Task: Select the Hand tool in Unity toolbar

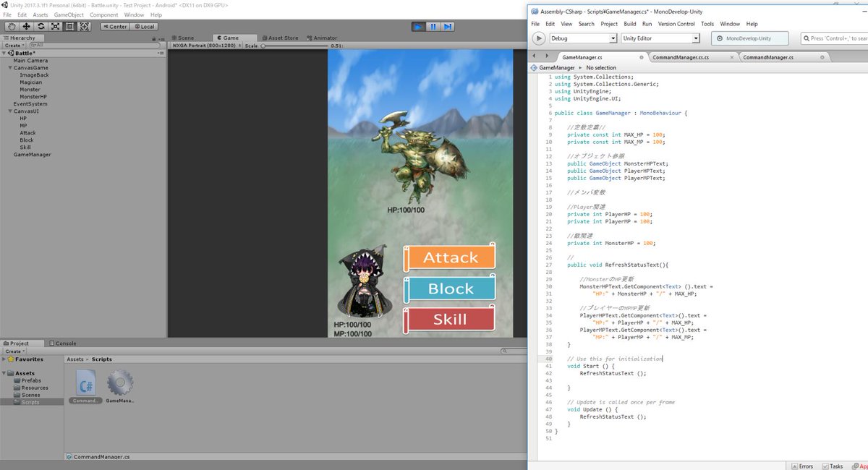Action: [x=12, y=27]
